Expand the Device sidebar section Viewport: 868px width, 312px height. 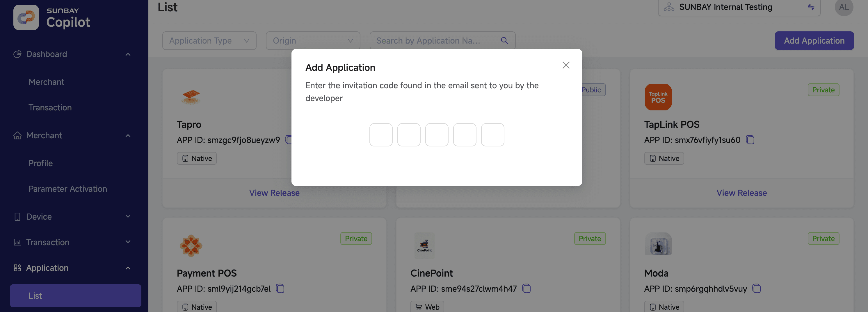(128, 216)
